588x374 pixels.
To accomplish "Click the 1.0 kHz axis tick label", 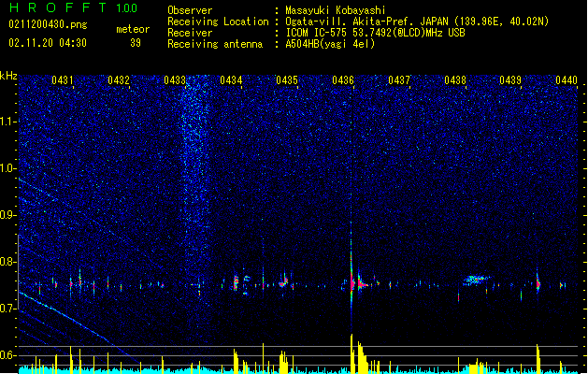I will click(8, 168).
